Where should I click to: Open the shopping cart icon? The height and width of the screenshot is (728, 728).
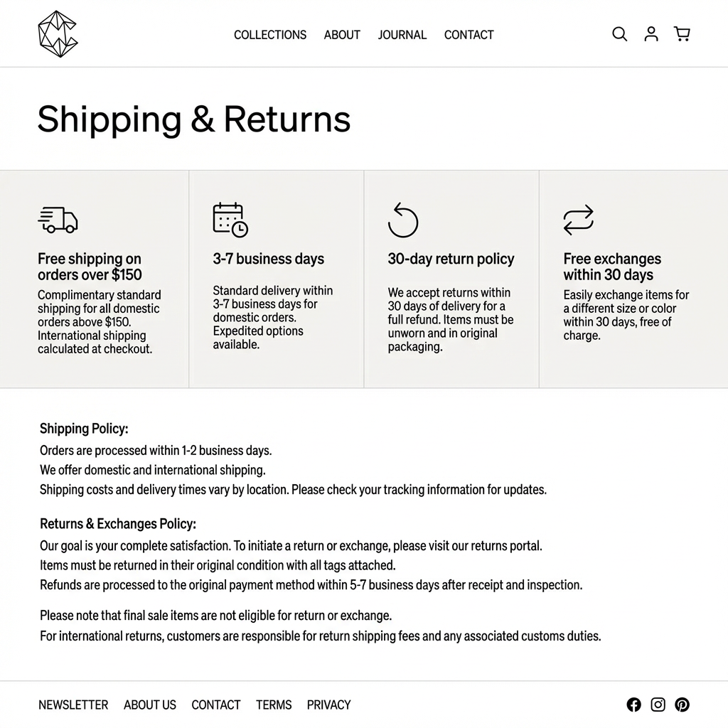[x=682, y=34]
